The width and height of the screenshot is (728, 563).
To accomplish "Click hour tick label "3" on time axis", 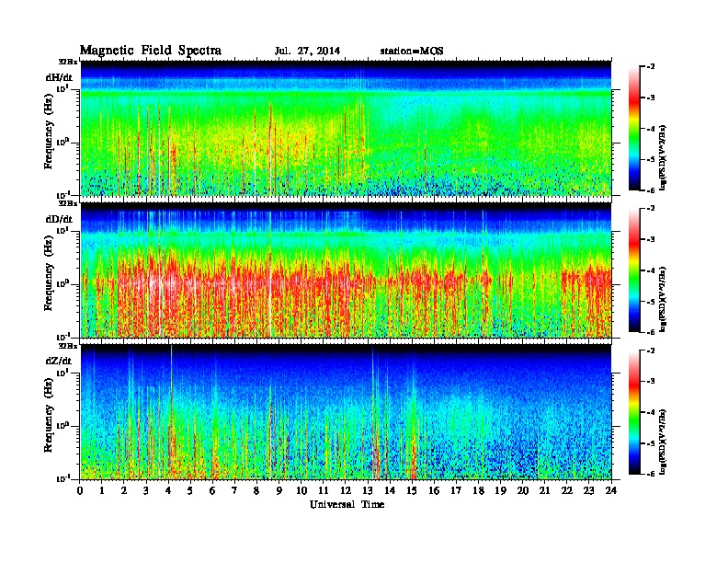I will [x=146, y=490].
